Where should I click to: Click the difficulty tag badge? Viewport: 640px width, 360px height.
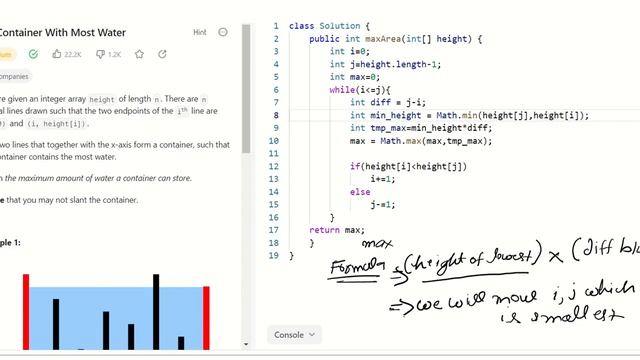pyautogui.click(x=7, y=54)
